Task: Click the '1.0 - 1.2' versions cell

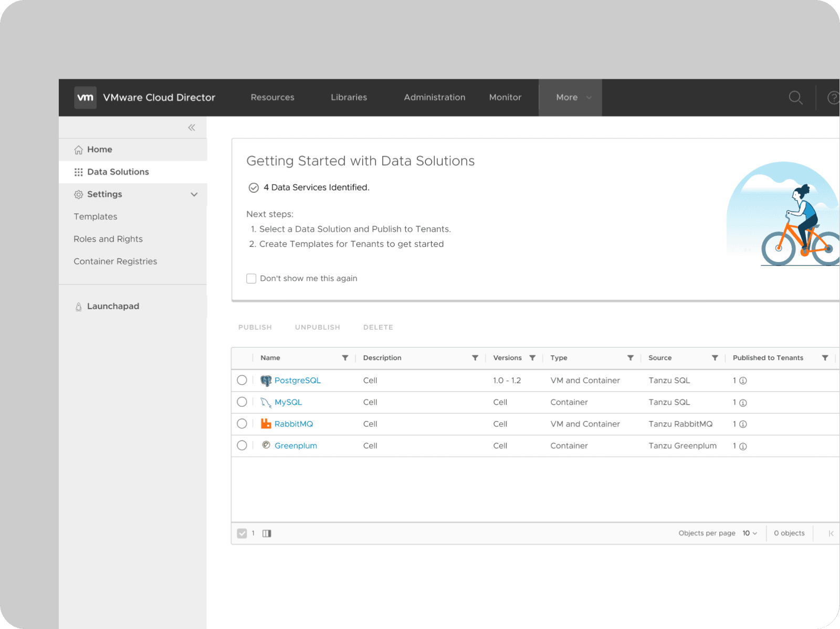Action: click(x=507, y=381)
